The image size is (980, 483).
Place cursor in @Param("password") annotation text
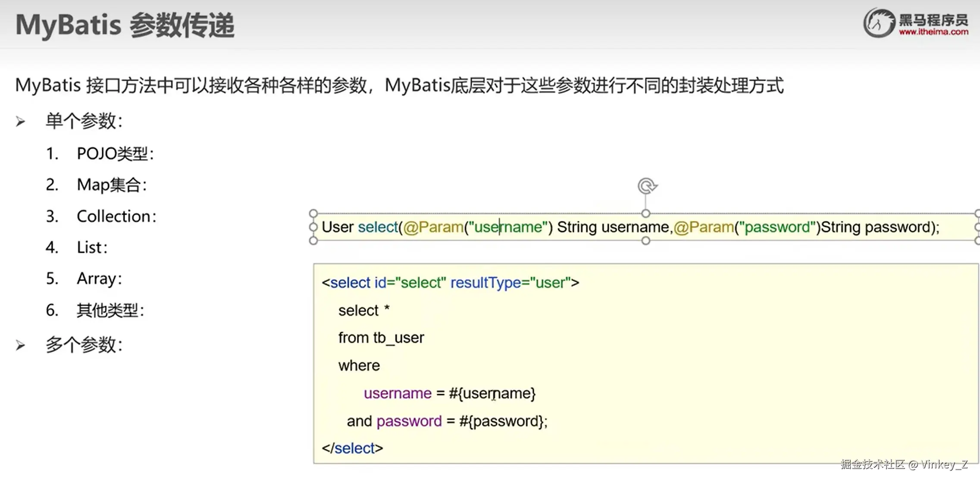coord(745,227)
